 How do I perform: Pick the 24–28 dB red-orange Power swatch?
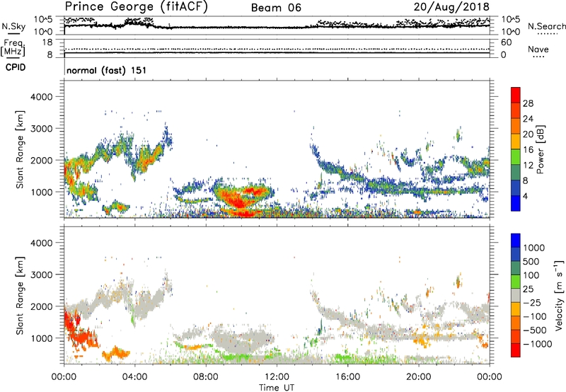[516, 110]
